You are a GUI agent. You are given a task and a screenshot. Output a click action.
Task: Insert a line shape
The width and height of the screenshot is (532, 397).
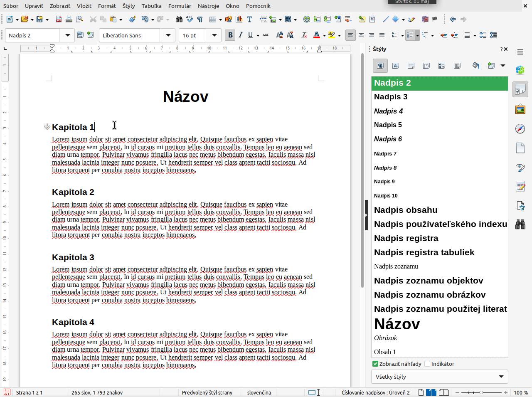coord(386,19)
